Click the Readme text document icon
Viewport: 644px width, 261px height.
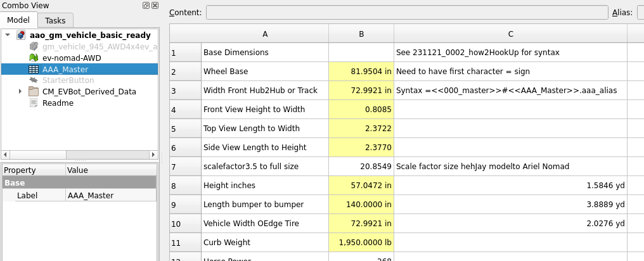(34, 103)
